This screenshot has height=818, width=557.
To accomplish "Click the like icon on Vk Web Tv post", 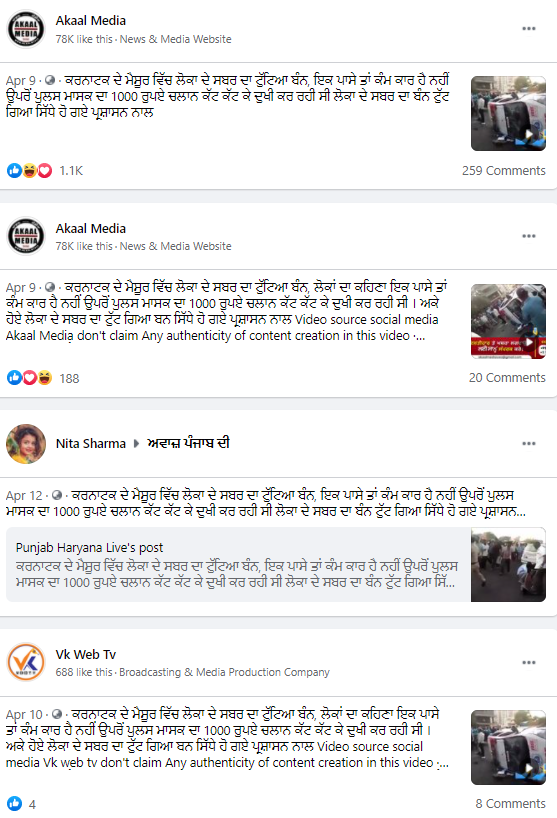I will (x=15, y=803).
